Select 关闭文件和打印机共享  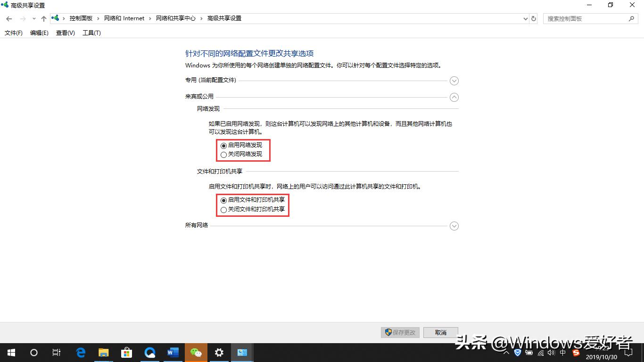pyautogui.click(x=223, y=209)
